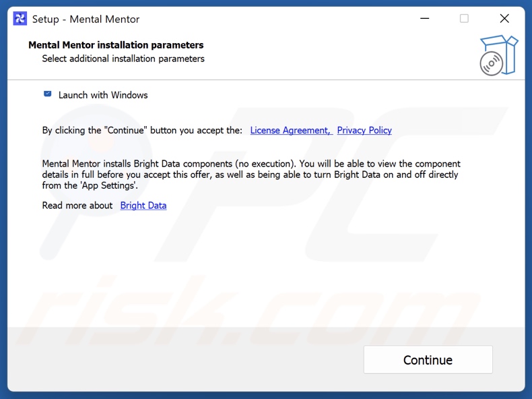Viewport: 532px width, 399px height.
Task: Click "Select additional installation parameters" subtitle
Action: point(123,59)
